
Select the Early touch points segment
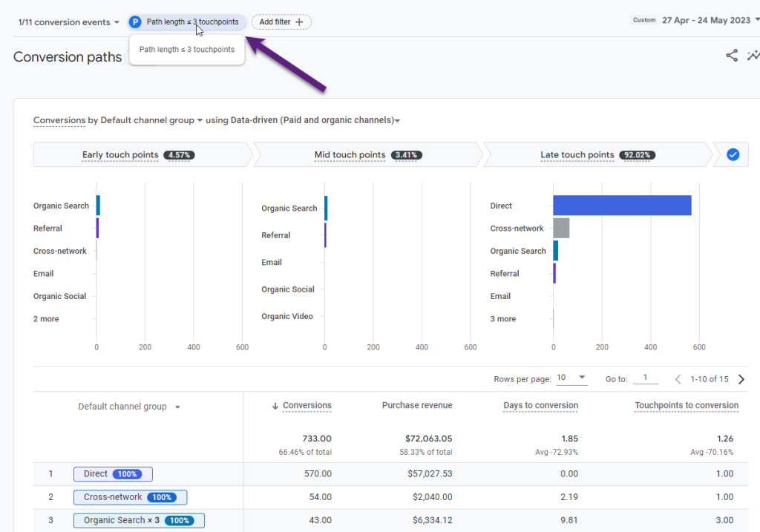(x=142, y=154)
